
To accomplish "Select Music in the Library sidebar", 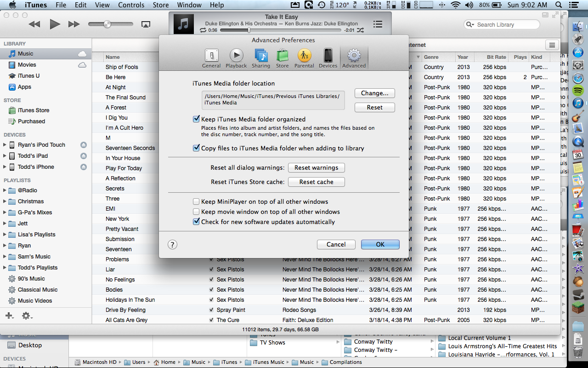I will click(x=46, y=54).
